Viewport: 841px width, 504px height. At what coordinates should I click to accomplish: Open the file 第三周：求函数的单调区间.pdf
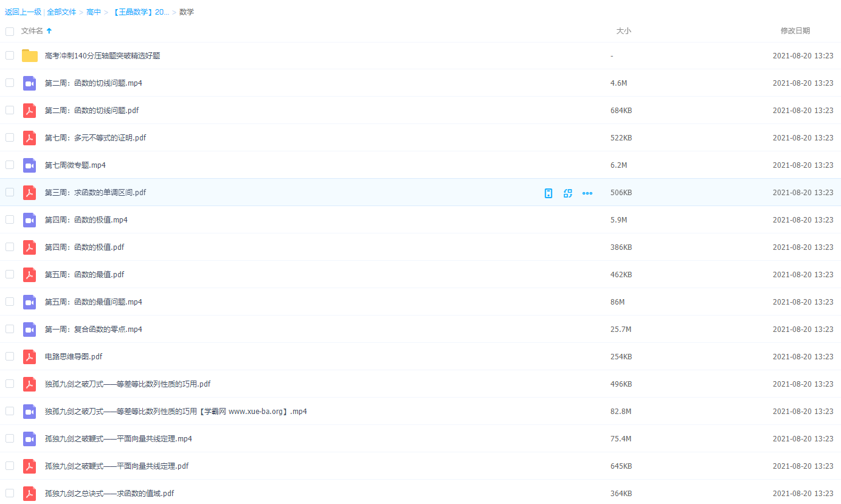(x=95, y=193)
